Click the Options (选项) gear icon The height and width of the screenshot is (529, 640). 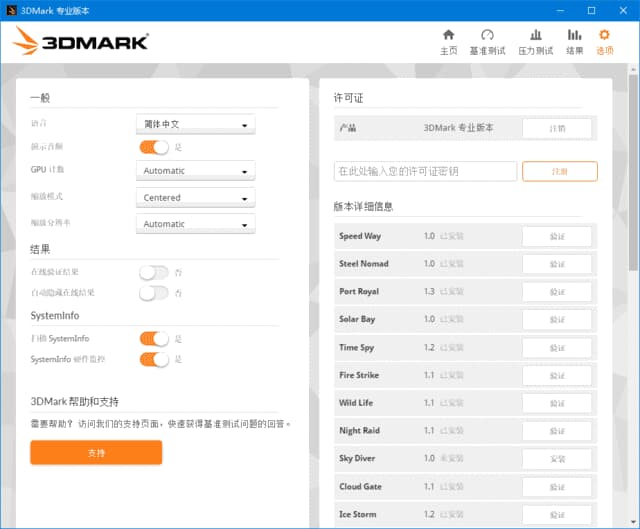click(x=604, y=36)
